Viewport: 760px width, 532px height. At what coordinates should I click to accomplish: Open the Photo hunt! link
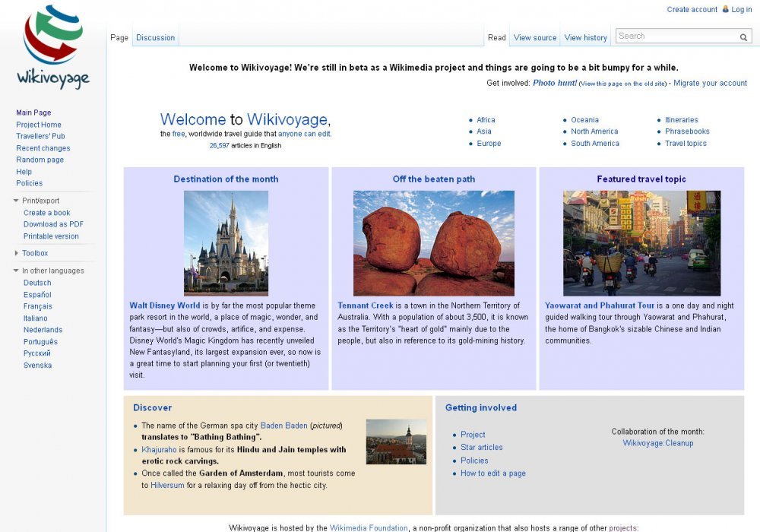[x=555, y=83]
